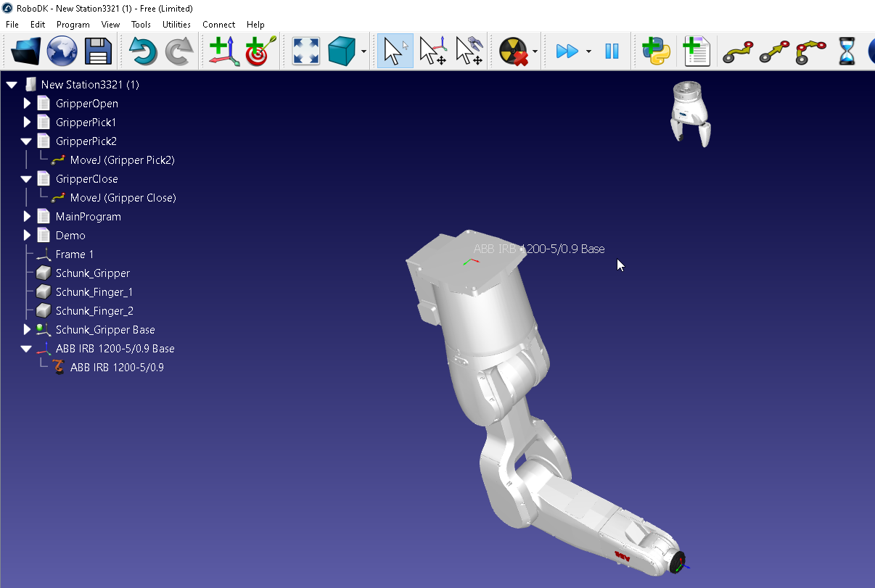Save the station with the floppy icon
The height and width of the screenshot is (588, 875).
[97, 51]
